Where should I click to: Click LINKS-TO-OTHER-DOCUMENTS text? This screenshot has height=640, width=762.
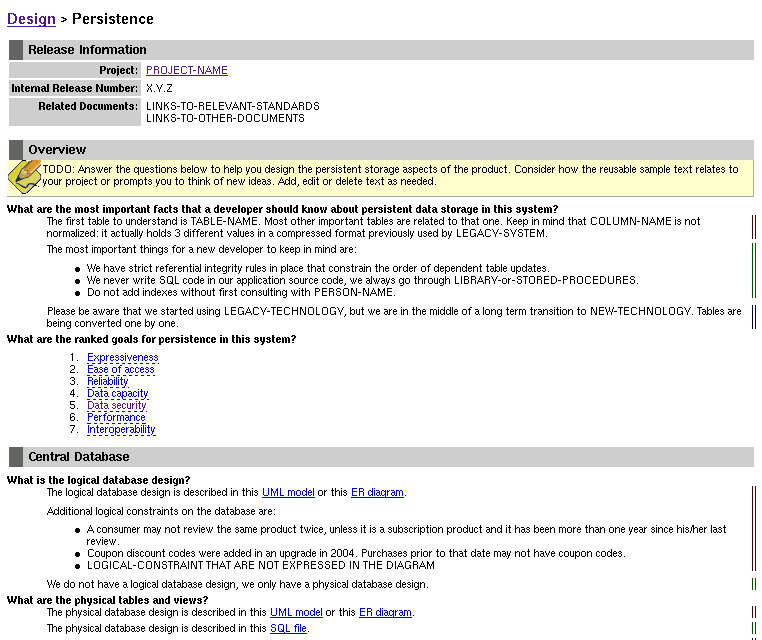click(225, 119)
